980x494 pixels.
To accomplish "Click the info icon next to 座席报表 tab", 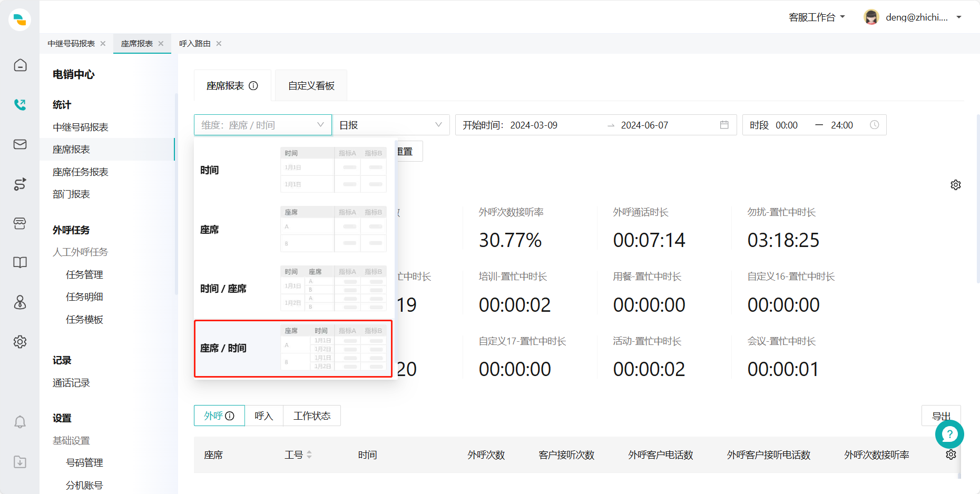I will [x=253, y=86].
